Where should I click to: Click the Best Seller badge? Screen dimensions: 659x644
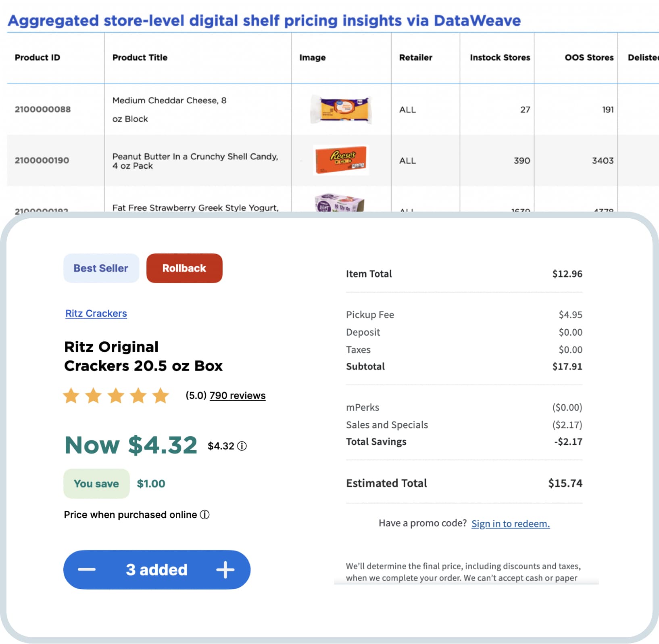pos(101,268)
